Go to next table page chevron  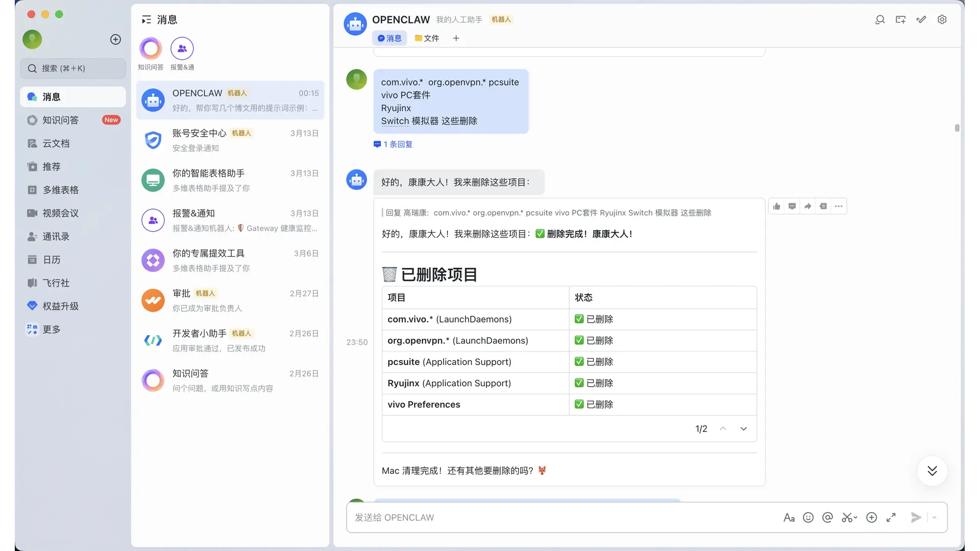pos(743,429)
